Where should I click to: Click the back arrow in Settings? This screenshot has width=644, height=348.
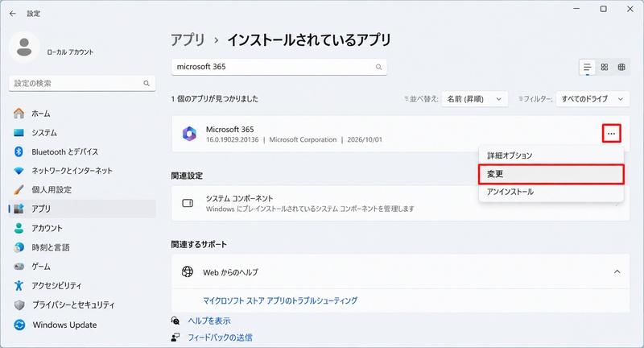point(13,14)
